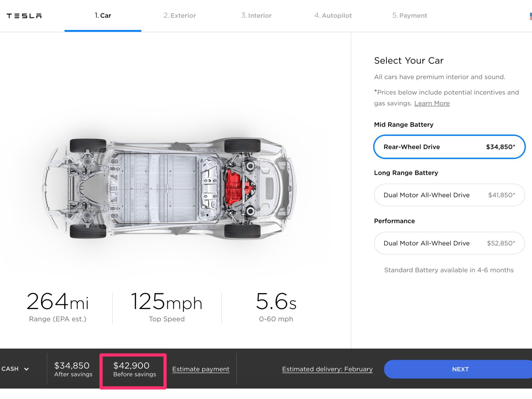Click the $42,900 Before savings price
The width and height of the screenshot is (532, 399).
[x=134, y=369]
